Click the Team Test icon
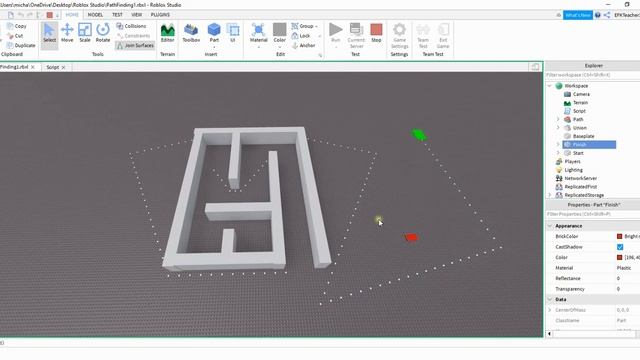The image size is (640, 360). [x=423, y=29]
